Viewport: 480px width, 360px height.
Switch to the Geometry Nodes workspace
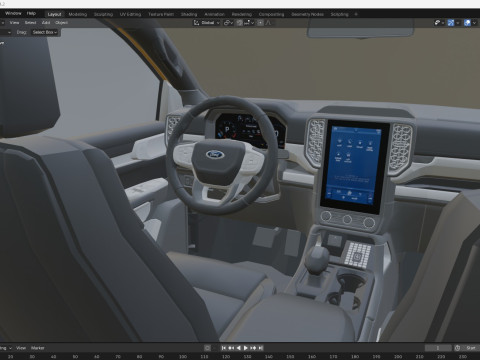[307, 14]
